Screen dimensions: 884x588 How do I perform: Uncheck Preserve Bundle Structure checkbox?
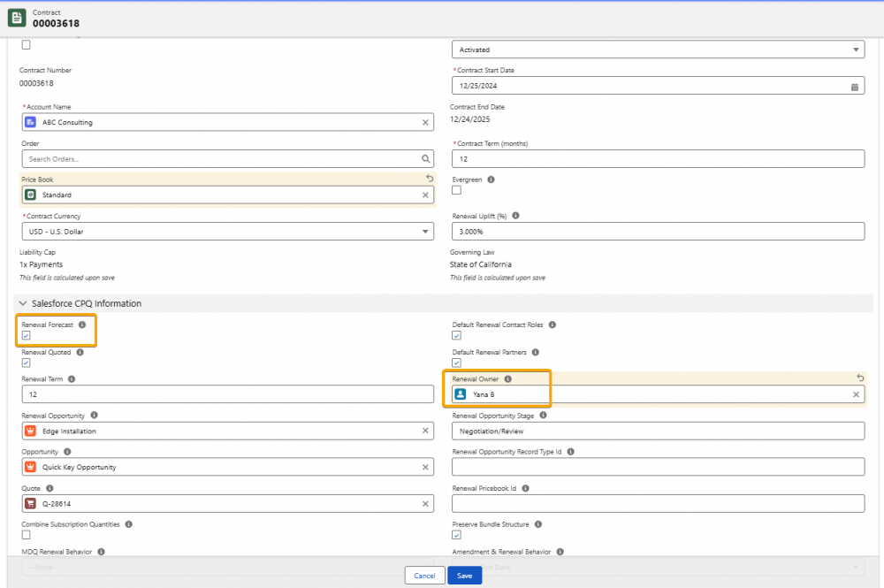pyautogui.click(x=457, y=535)
